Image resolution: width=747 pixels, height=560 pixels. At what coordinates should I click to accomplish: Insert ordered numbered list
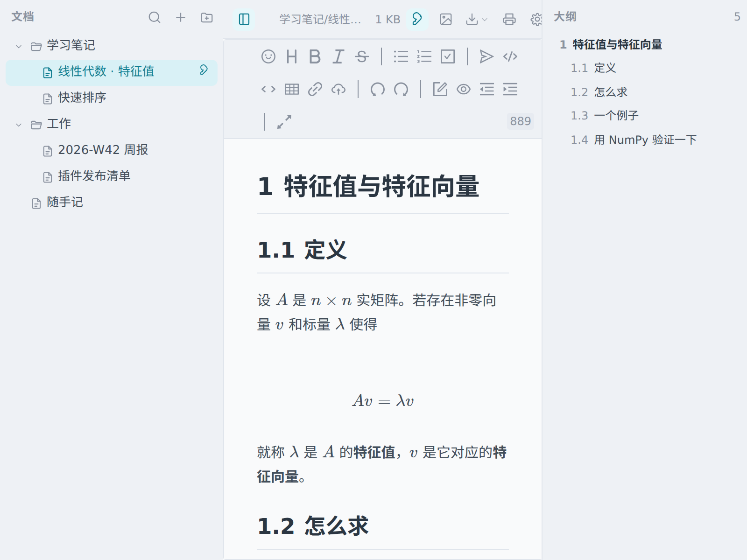424,56
